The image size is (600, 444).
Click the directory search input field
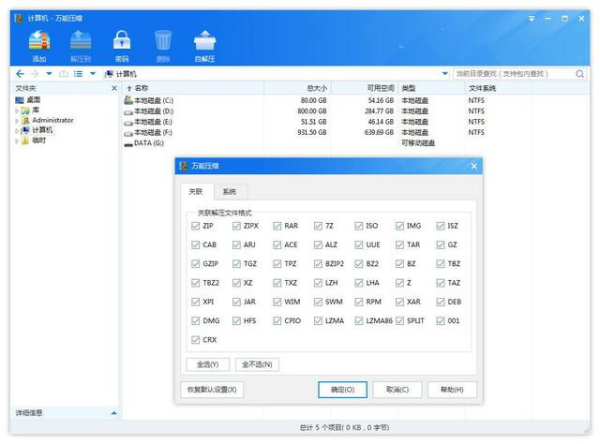[514, 73]
